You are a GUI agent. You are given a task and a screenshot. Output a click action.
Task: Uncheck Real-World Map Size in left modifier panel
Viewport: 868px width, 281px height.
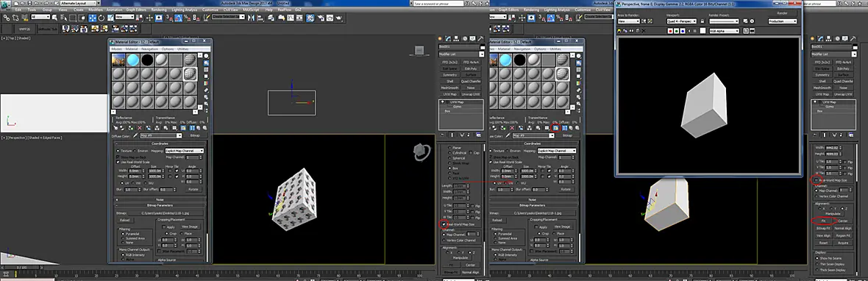[x=444, y=224]
